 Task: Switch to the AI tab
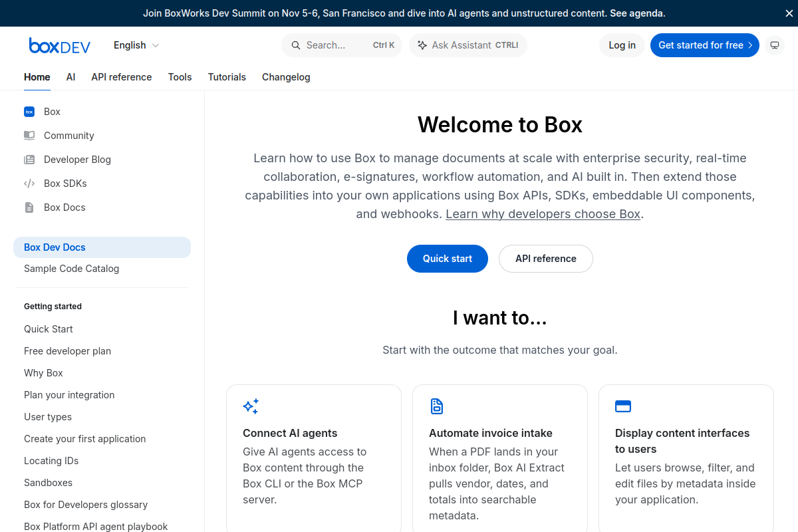(71, 77)
